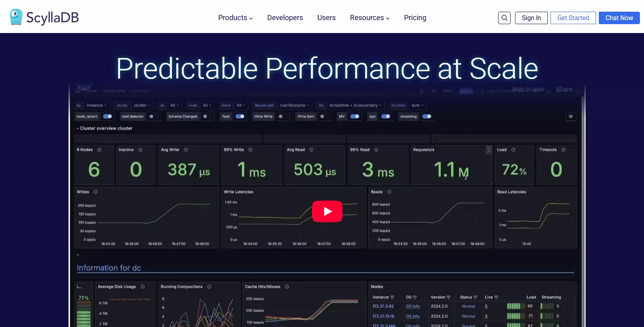Open the Function sum dropdown

click(x=418, y=106)
